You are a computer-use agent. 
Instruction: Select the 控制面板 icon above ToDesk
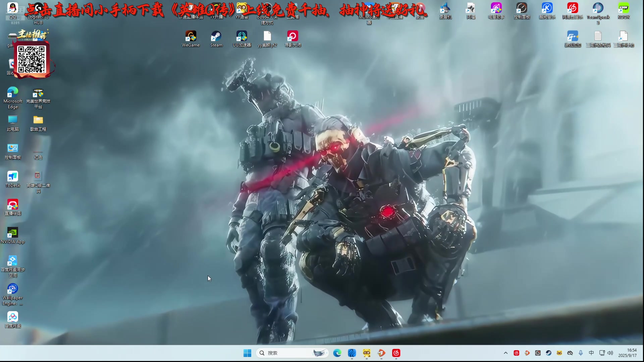point(13,151)
